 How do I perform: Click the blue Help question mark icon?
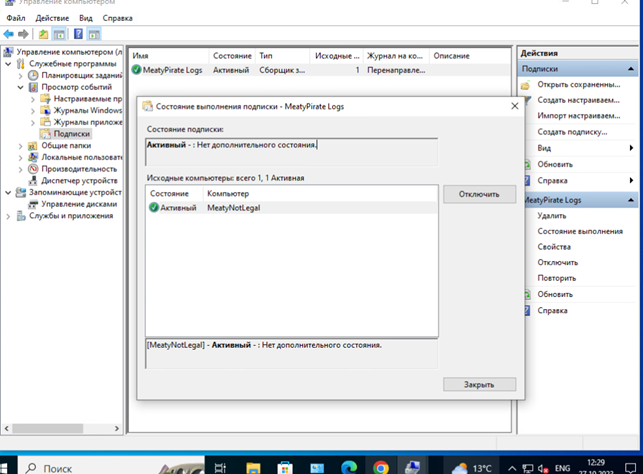point(78,34)
